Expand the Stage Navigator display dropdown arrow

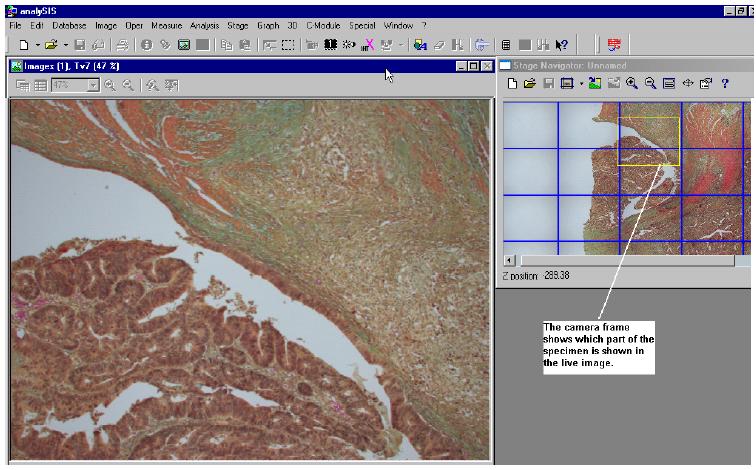[x=580, y=84]
